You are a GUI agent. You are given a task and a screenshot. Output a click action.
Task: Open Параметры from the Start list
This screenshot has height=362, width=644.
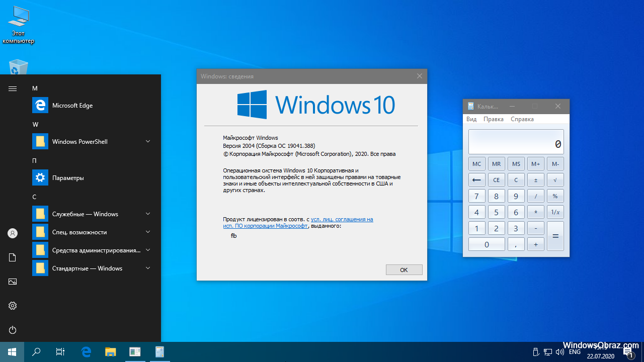[x=68, y=178]
